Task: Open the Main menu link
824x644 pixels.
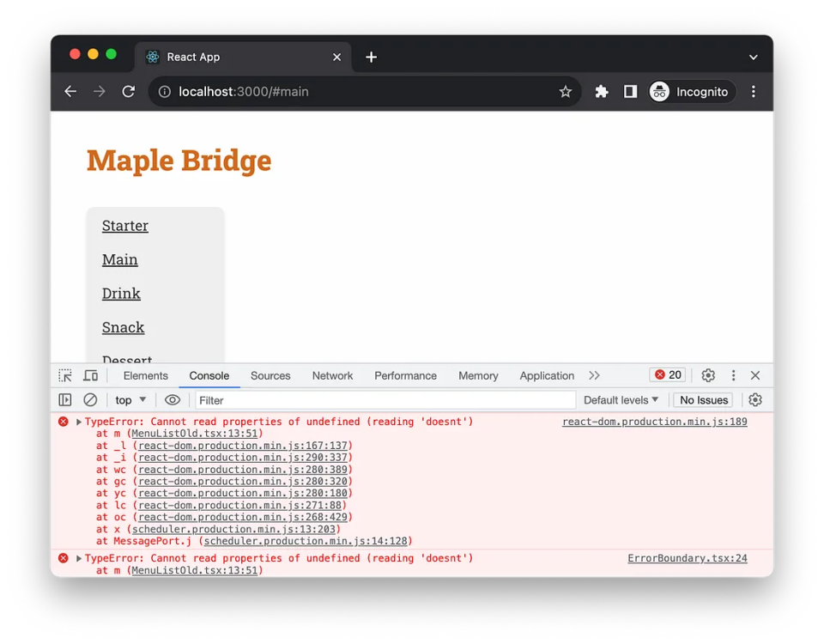Action: [x=120, y=259]
